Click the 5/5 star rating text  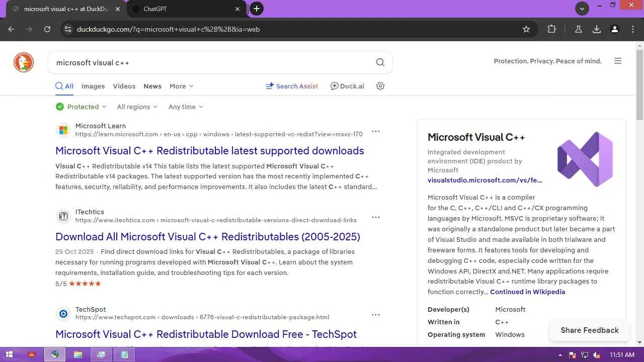coord(78,284)
